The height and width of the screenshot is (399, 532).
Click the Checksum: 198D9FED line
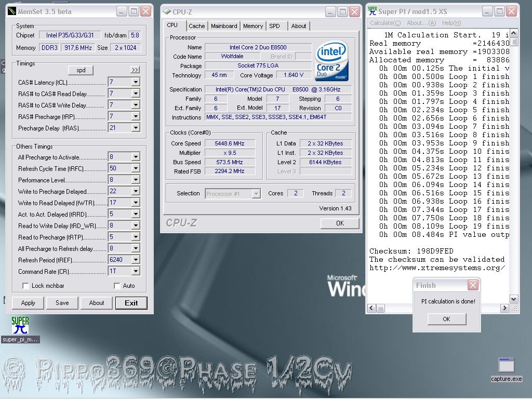coord(411,251)
